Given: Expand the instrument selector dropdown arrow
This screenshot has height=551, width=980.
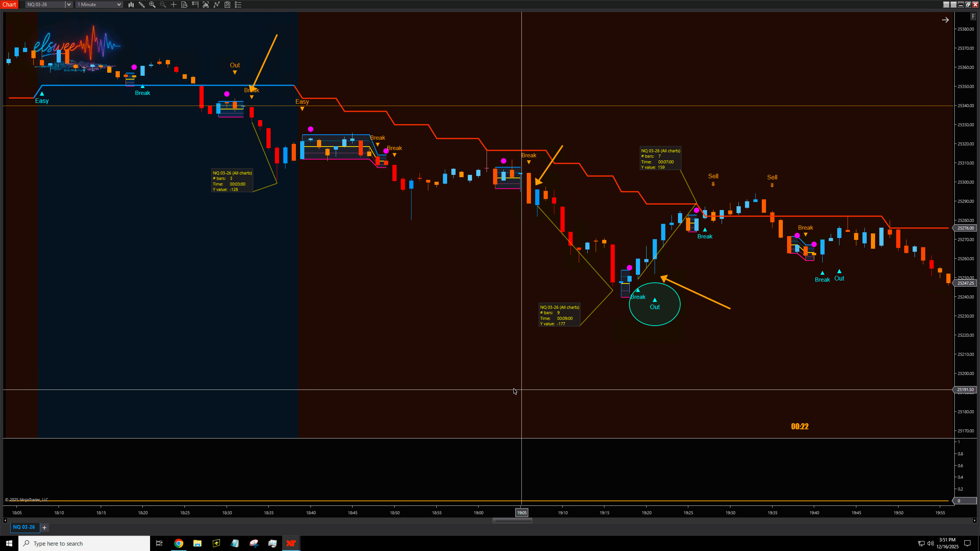Looking at the screenshot, I should pyautogui.click(x=69, y=5).
